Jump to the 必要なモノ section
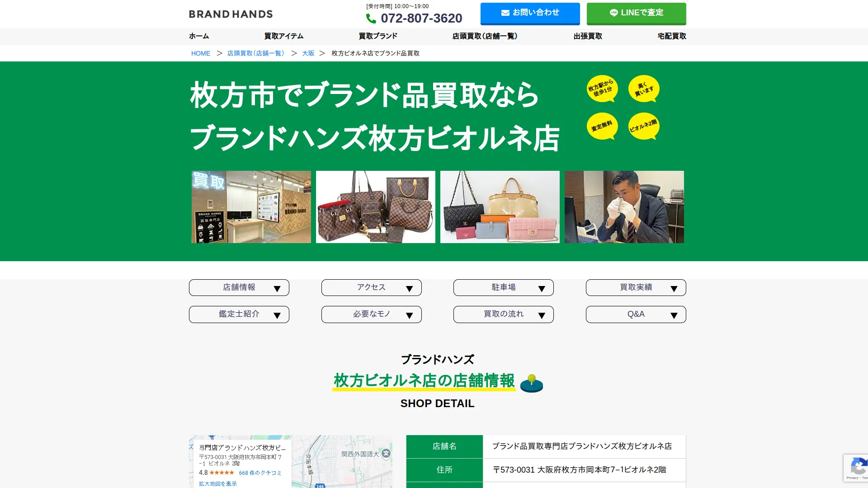This screenshot has width=868, height=488. coord(372,314)
